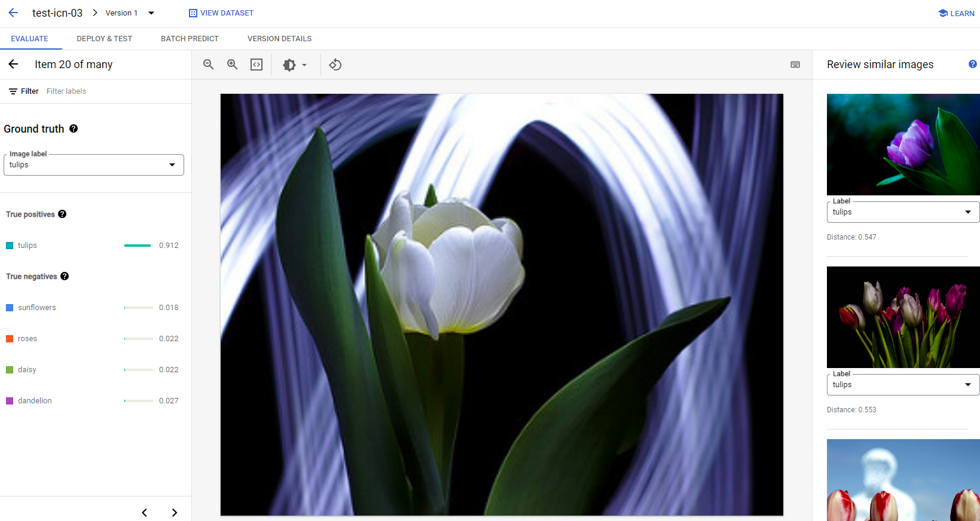
Task: Open the brightness adjustment tool
Action: 294,65
